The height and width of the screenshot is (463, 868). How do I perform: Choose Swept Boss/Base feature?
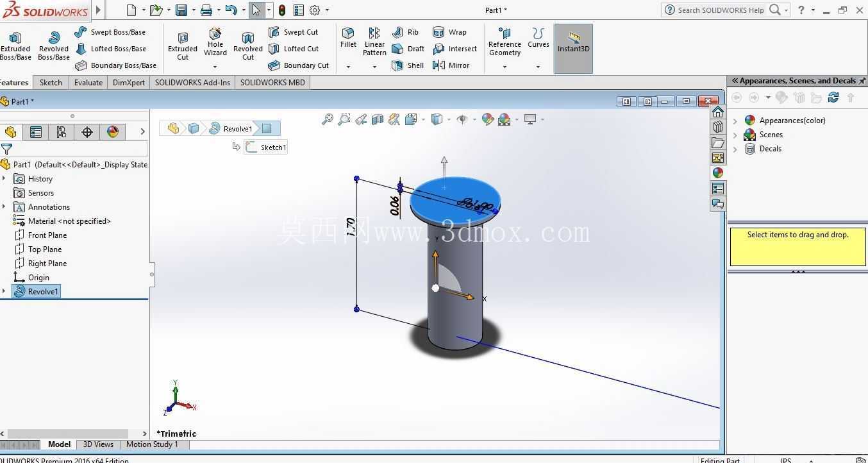coord(110,32)
